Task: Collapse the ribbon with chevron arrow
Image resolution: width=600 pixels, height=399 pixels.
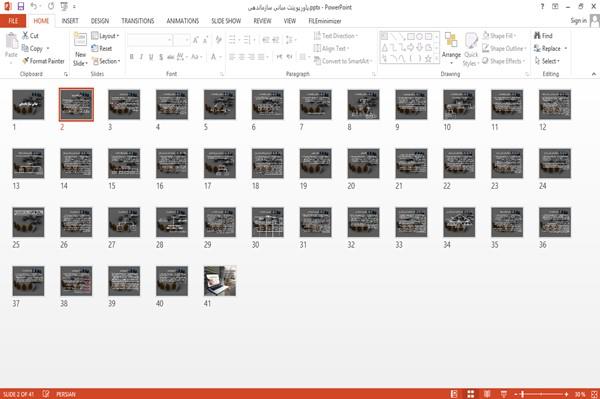Action: pos(593,74)
